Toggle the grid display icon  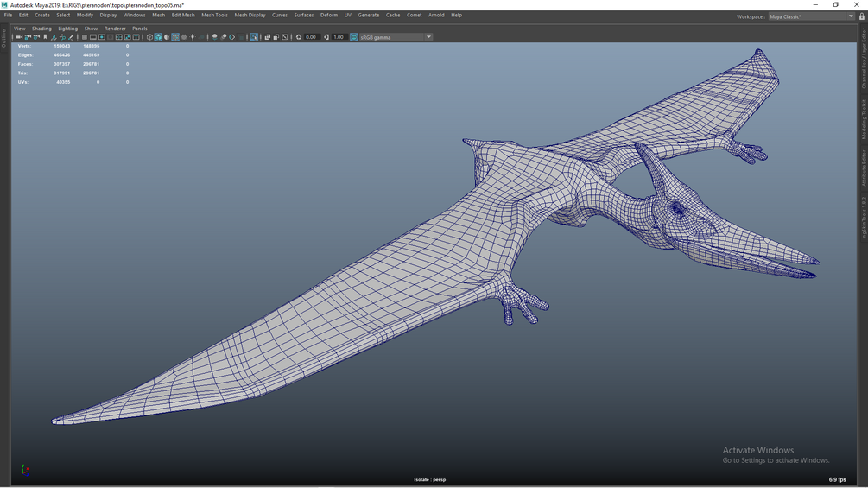click(85, 37)
